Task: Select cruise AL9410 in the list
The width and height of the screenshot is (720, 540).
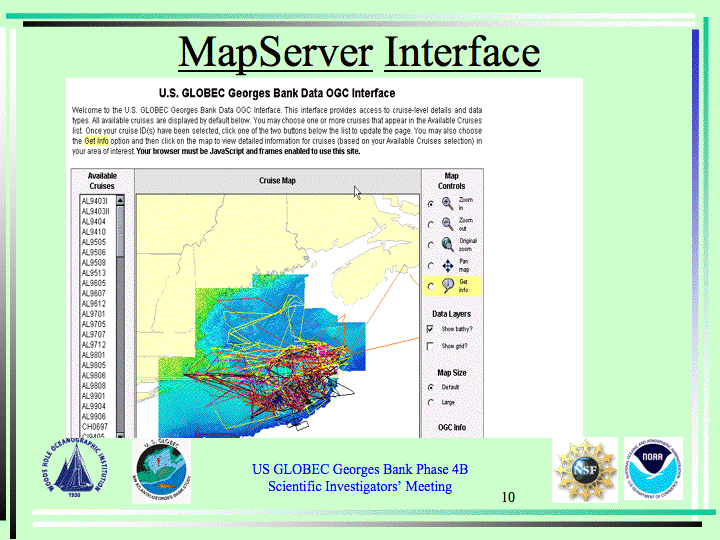Action: tap(94, 232)
